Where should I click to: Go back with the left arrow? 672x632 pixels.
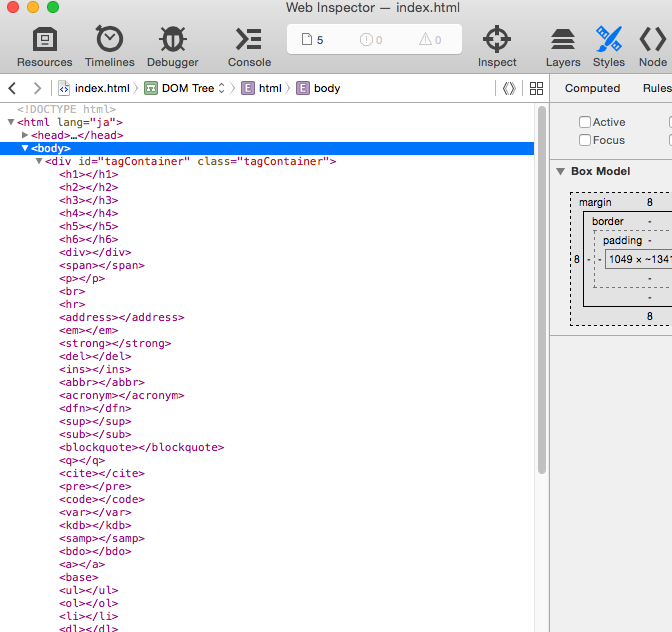(12, 88)
